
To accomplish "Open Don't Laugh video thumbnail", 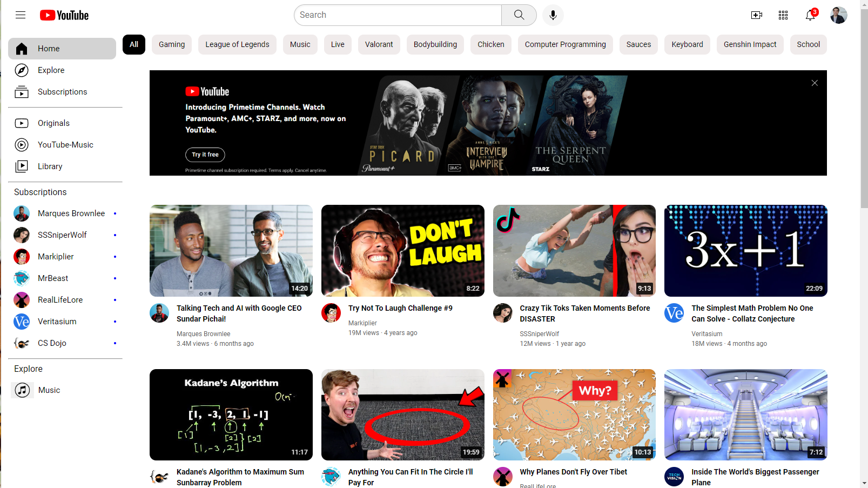I will 403,251.
